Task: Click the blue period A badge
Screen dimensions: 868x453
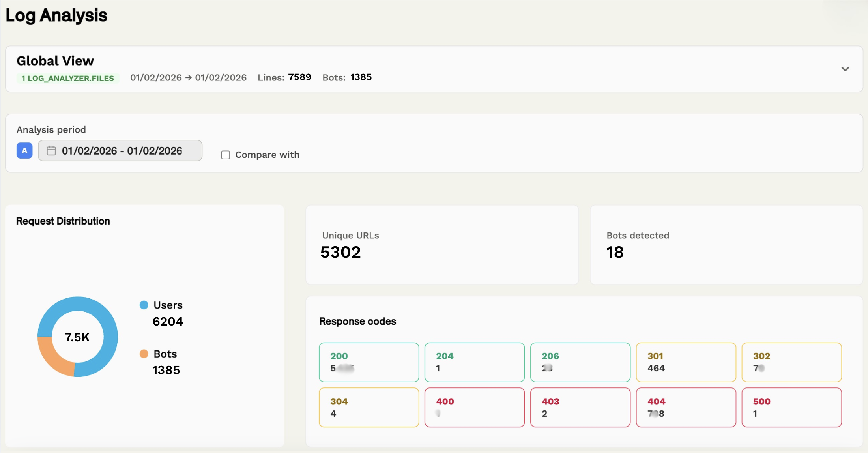Action: (24, 151)
